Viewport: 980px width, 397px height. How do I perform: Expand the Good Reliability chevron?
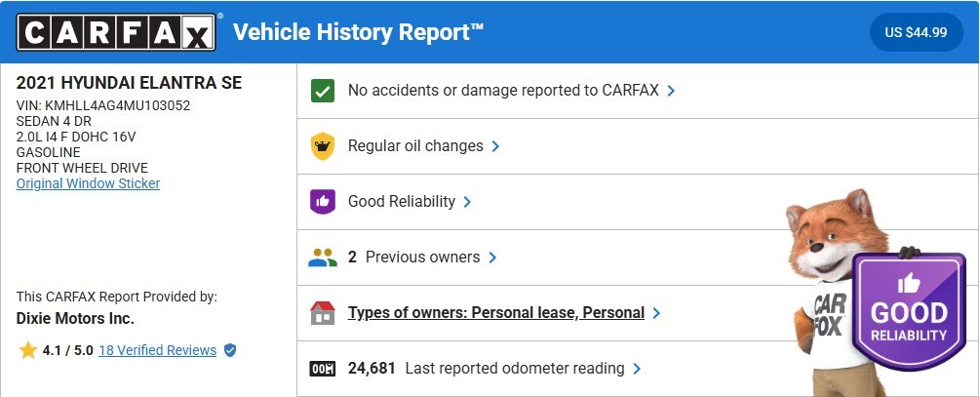pyautogui.click(x=468, y=202)
